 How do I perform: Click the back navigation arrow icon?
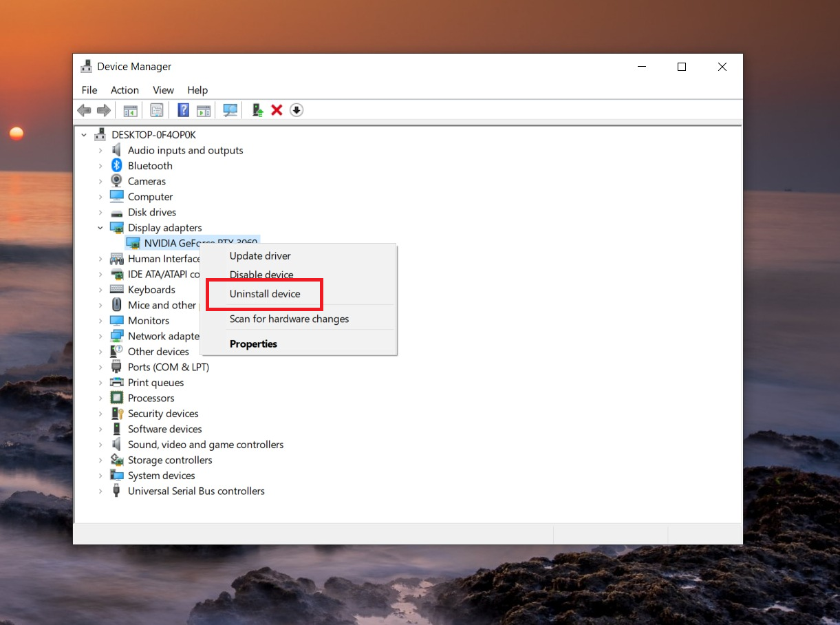pos(84,110)
